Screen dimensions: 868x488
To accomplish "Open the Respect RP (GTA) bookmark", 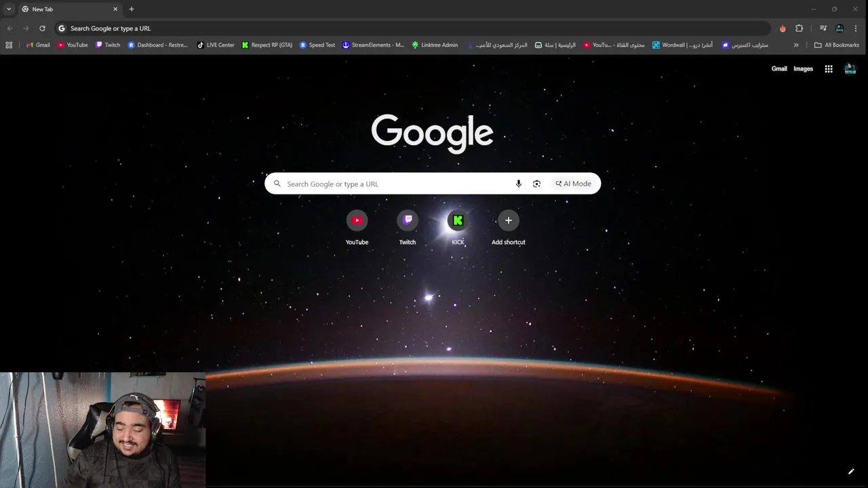I will point(267,45).
